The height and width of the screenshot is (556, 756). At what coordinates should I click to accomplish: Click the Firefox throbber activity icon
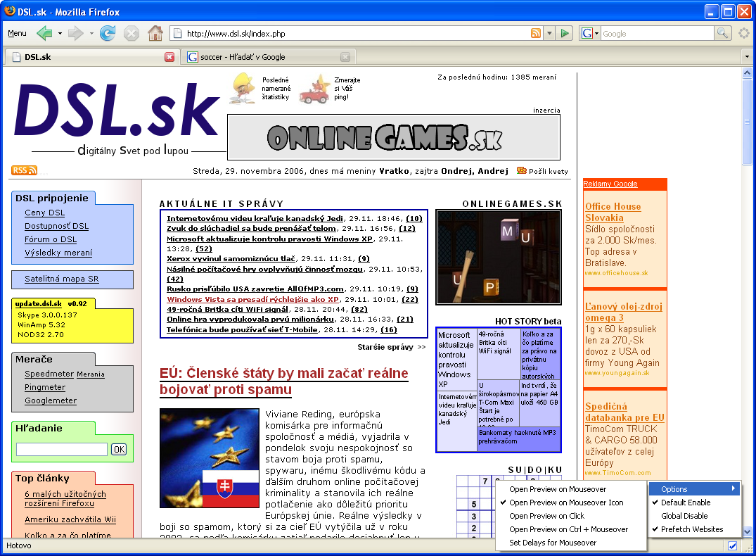(x=744, y=33)
